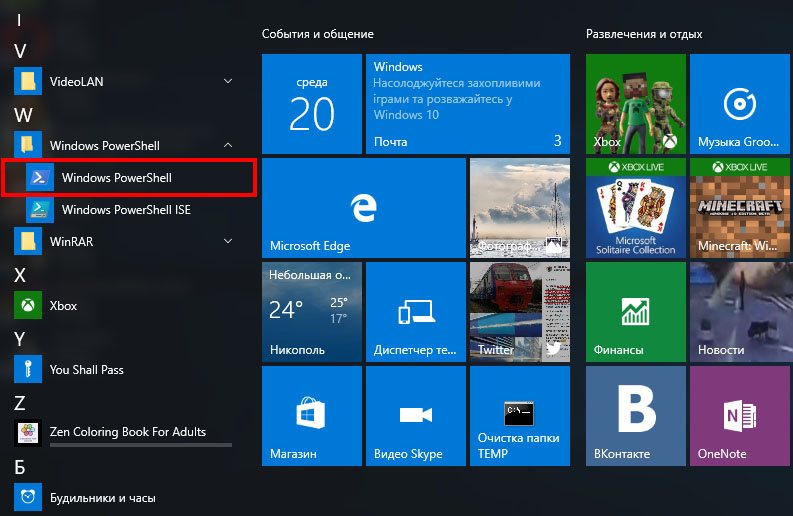The height and width of the screenshot is (516, 793).
Task: Jump to letter Z section header
Action: point(20,403)
